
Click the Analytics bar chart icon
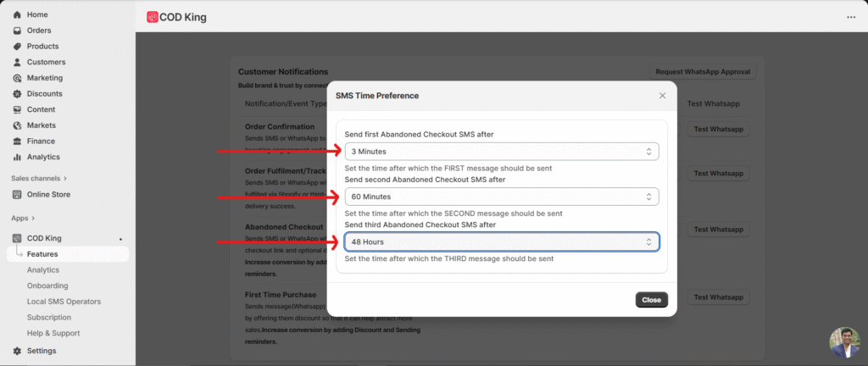(x=18, y=157)
